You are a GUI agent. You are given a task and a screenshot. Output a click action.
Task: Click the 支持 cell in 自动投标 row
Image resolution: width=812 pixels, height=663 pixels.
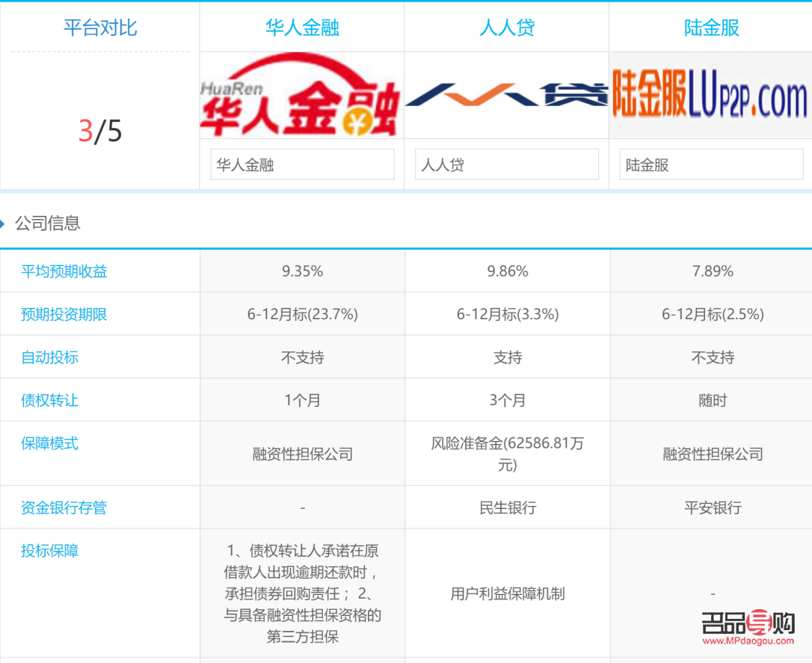pos(507,357)
